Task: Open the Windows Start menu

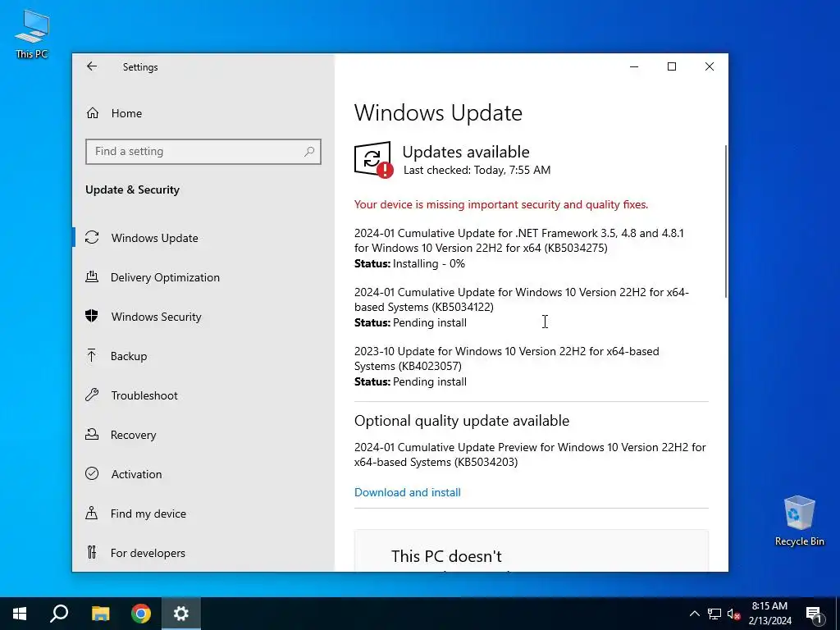Action: (x=20, y=614)
